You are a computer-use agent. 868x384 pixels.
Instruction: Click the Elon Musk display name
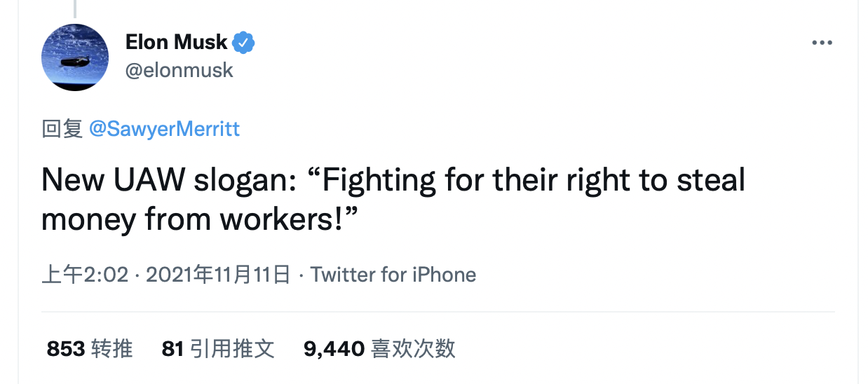pos(176,43)
